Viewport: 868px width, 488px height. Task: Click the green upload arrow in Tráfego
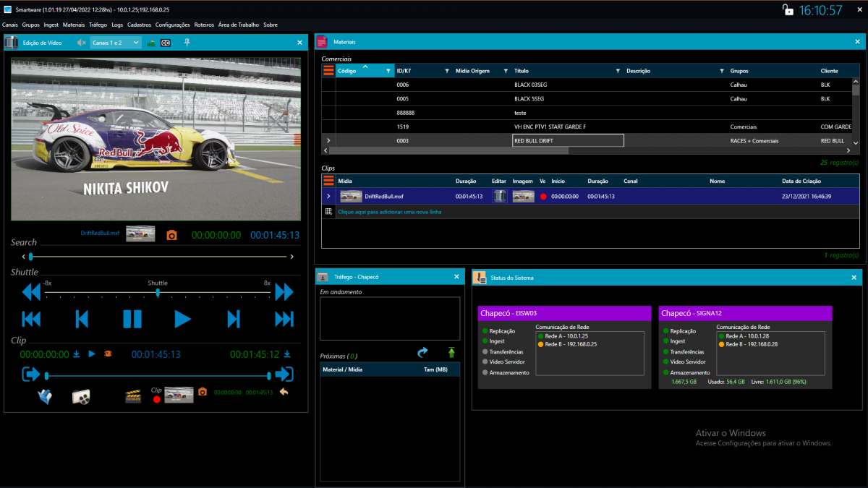pos(451,352)
